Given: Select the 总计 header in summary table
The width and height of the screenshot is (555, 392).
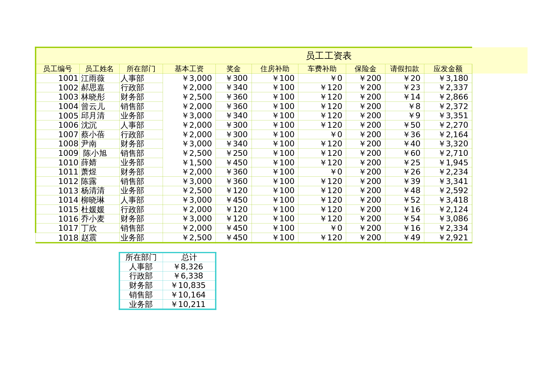Looking at the screenshot, I should point(189,257).
